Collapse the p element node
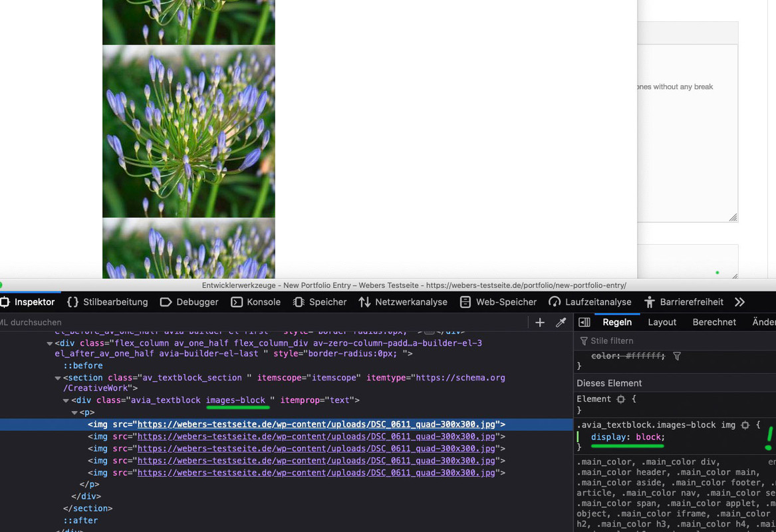Viewport: 776px width, 532px height. pyautogui.click(x=74, y=413)
